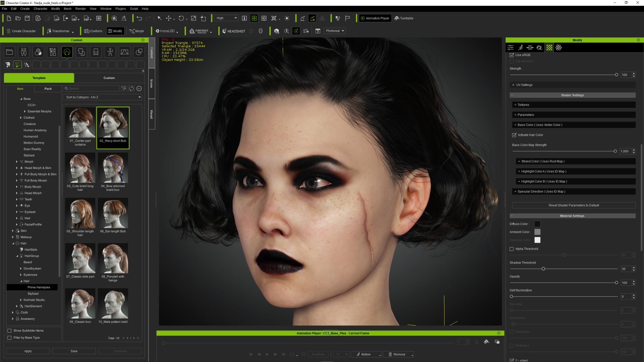Switch to the Pack tab
The height and width of the screenshot is (362, 644).
48,89
